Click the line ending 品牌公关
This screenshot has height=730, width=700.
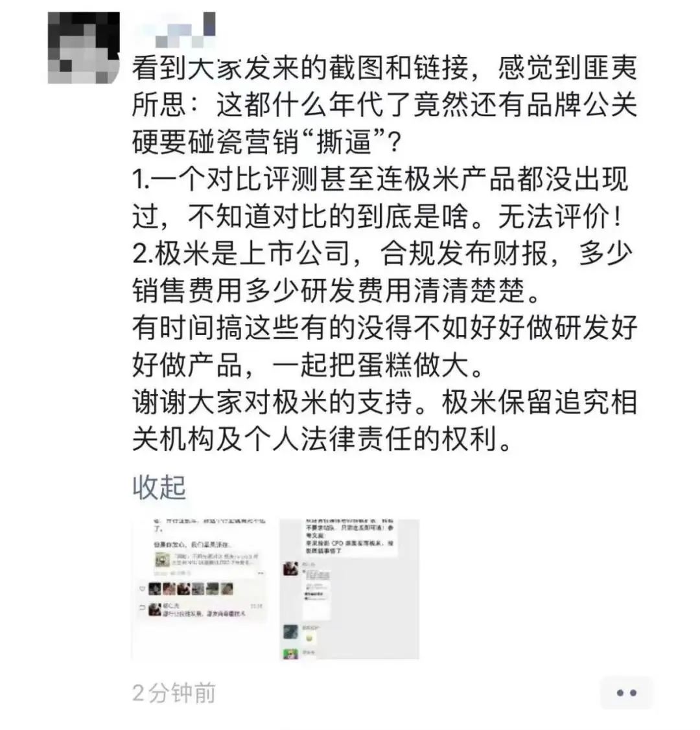[385, 105]
